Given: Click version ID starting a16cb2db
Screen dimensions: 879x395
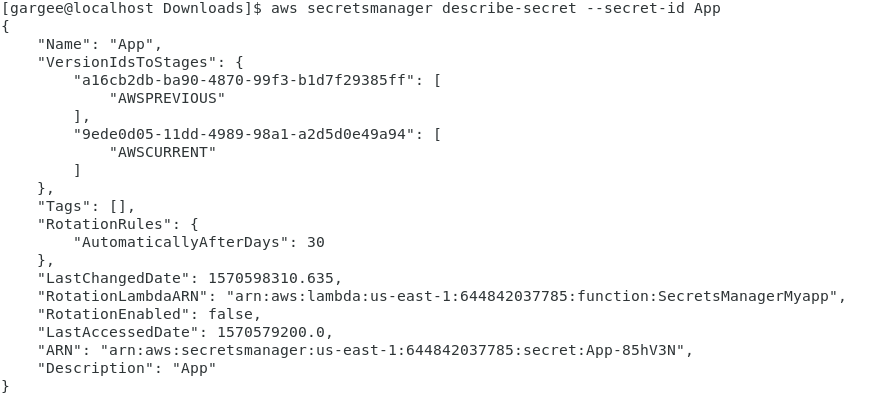Looking at the screenshot, I should 244,80.
